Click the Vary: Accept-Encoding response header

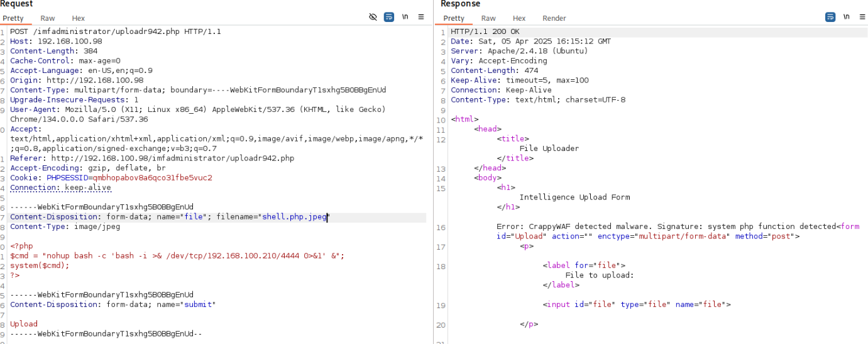(x=499, y=61)
